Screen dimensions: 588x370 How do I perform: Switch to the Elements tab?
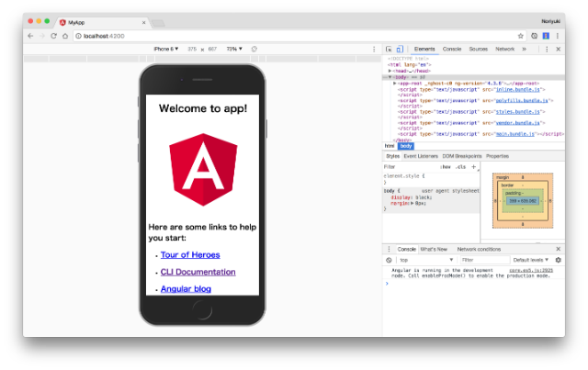424,49
